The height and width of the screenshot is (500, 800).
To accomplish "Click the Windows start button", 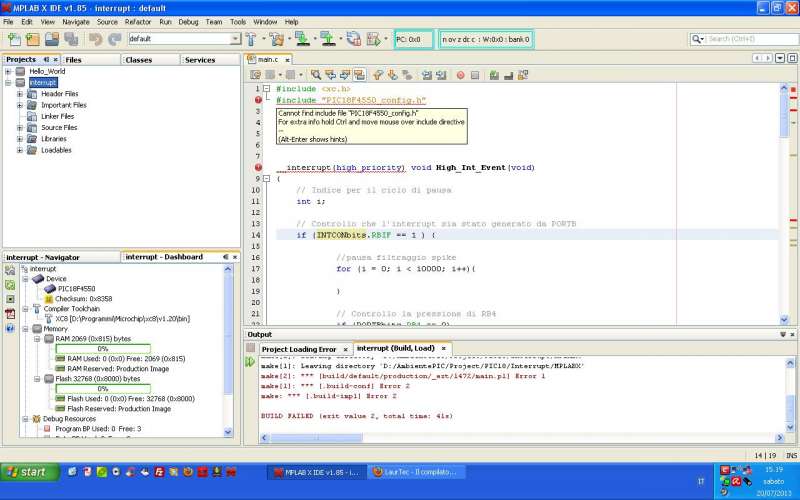I will point(30,472).
